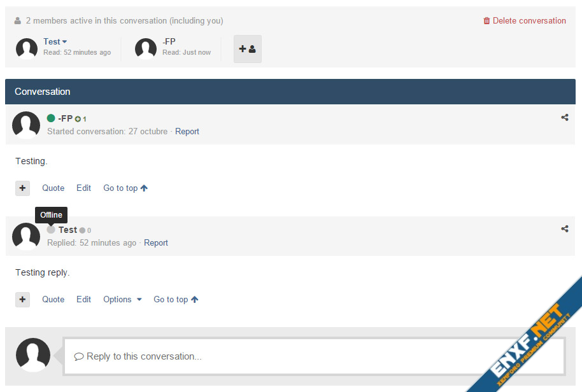Edit the "Testing reply." message

pos(83,299)
